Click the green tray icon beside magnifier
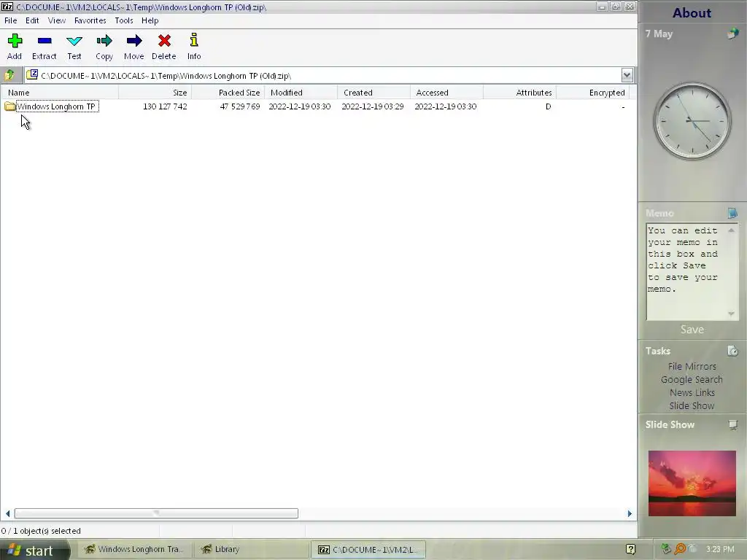The image size is (747, 560). (667, 549)
